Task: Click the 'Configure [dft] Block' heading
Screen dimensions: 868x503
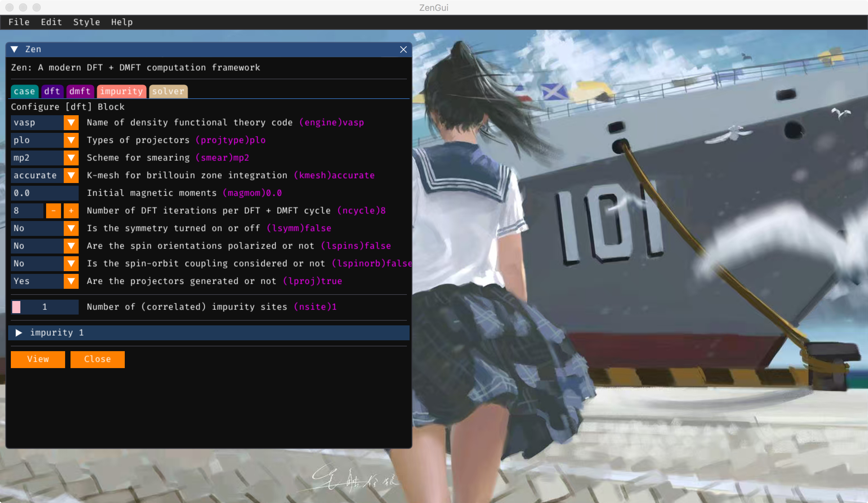Action: [68, 107]
